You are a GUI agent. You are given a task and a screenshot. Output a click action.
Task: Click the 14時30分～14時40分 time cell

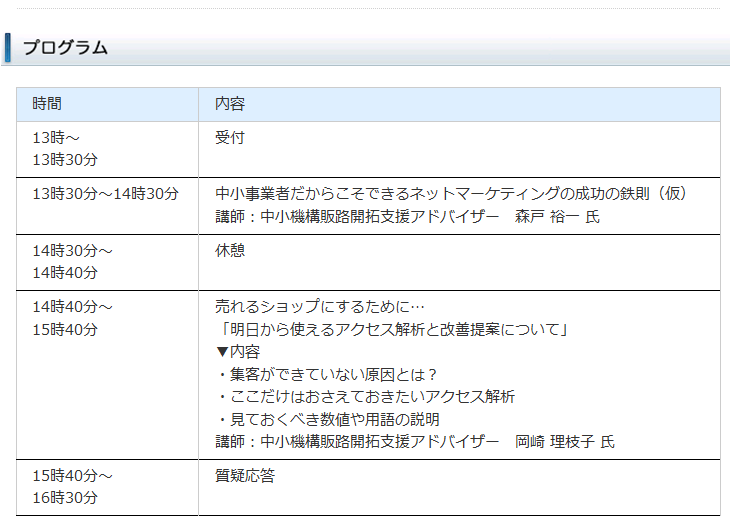point(108,263)
